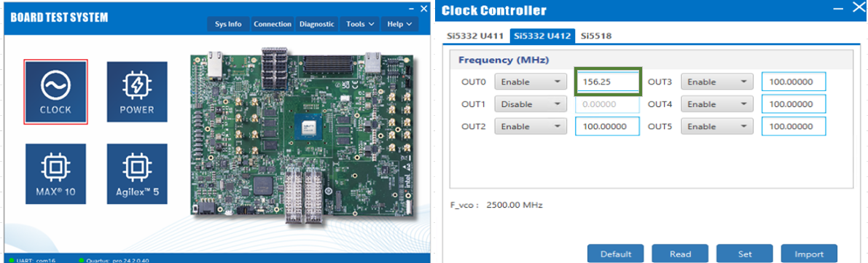Open OUT4 Enable dropdown
The width and height of the screenshot is (868, 263).
[x=717, y=104]
